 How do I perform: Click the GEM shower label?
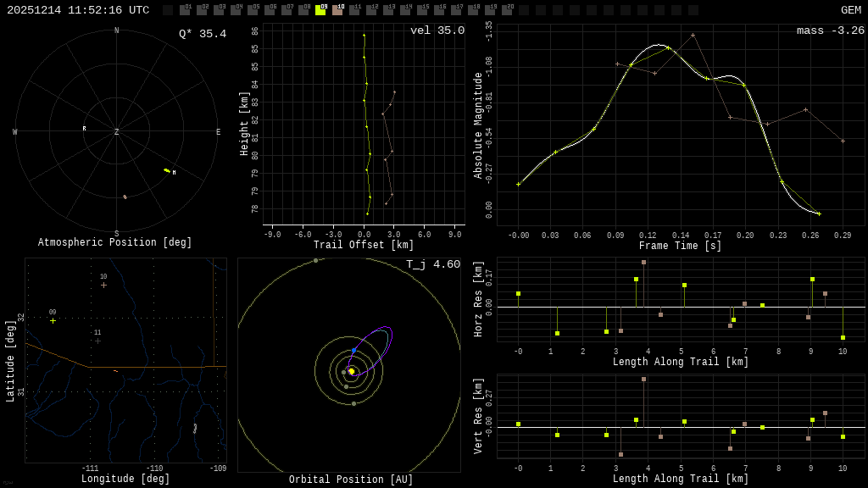point(850,10)
